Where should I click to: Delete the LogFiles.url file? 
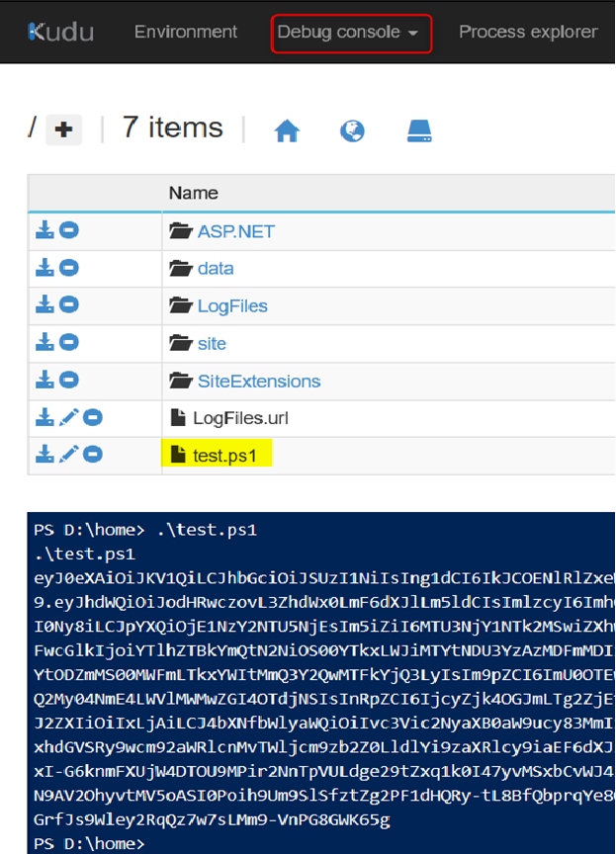pos(93,417)
